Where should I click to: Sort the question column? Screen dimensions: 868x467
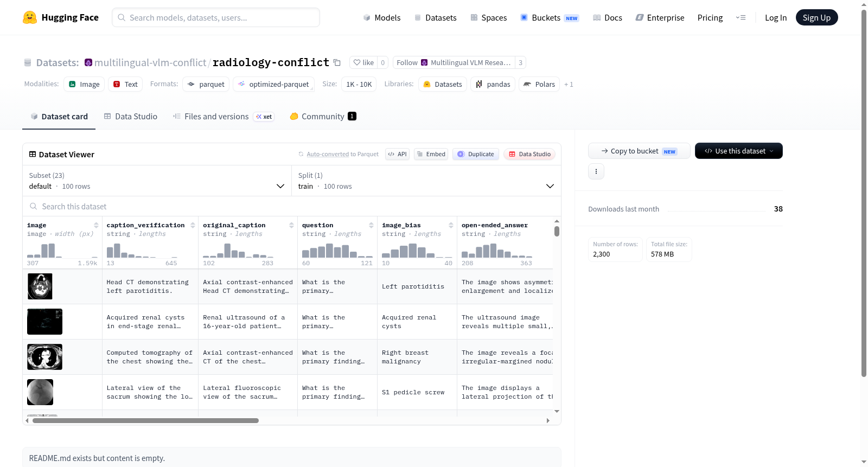371,225
